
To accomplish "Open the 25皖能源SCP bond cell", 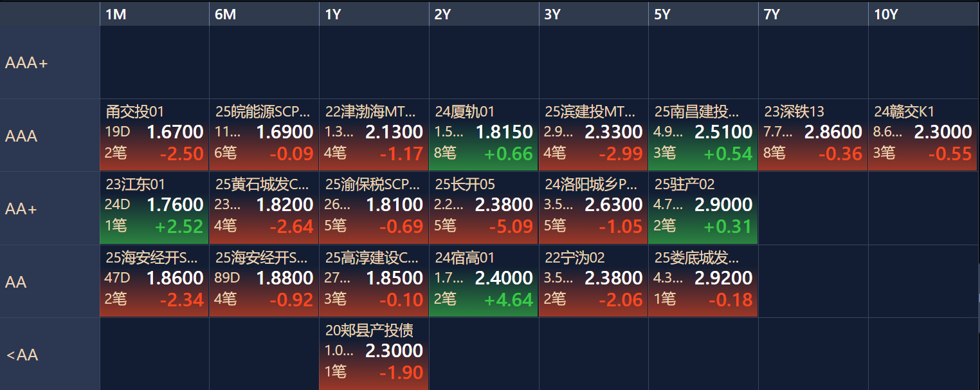I will click(x=264, y=134).
